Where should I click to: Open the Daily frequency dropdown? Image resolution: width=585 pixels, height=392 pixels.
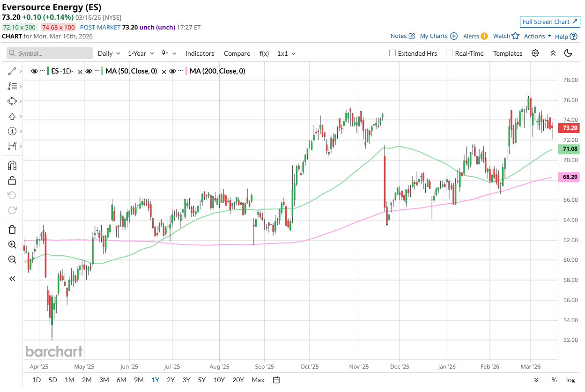(109, 53)
